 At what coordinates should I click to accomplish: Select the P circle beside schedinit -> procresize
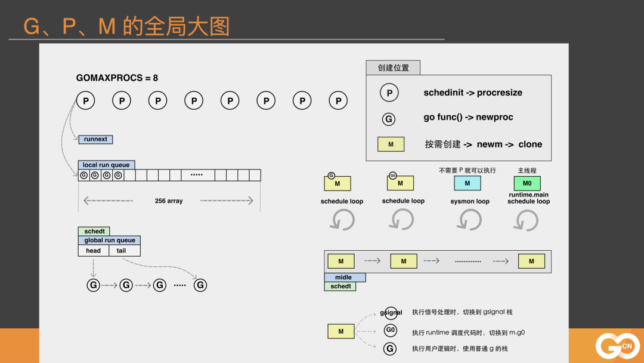coord(389,93)
